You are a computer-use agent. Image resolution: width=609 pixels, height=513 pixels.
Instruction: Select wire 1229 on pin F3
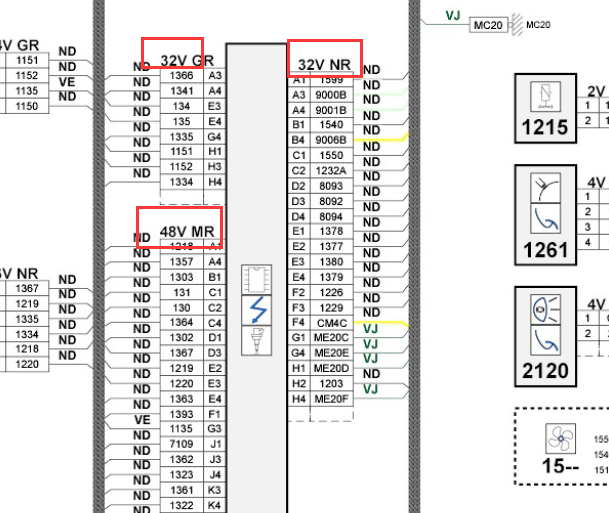331,308
